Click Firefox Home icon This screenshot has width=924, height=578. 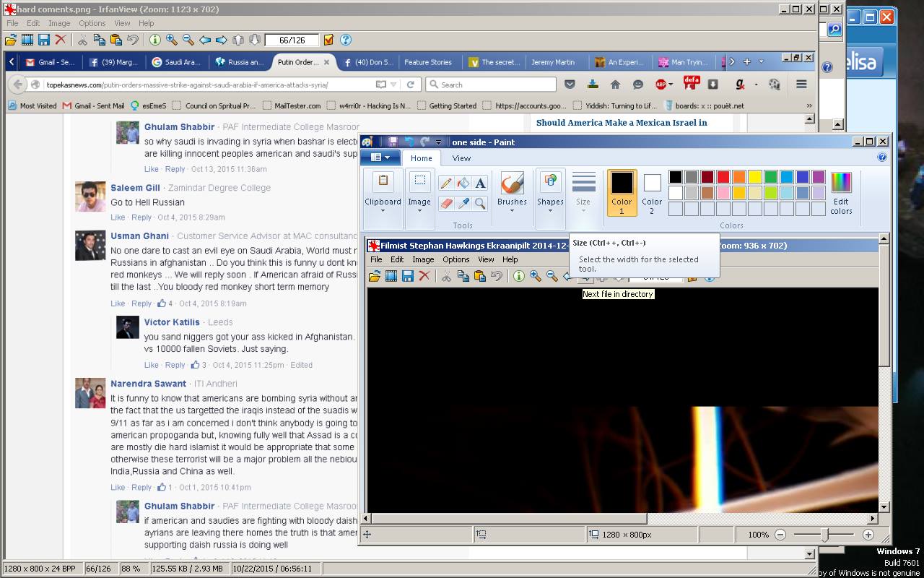coord(614,84)
